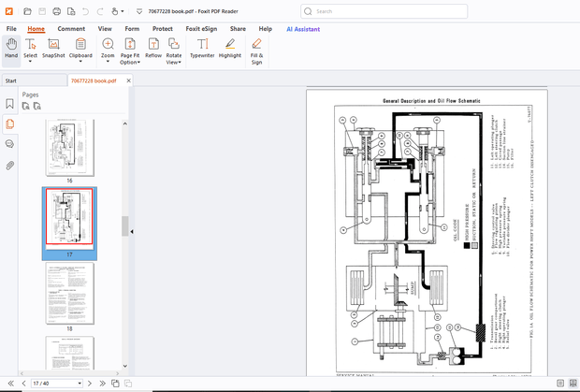
Task: Expand the Select tool dropdown arrow
Action: [30, 62]
